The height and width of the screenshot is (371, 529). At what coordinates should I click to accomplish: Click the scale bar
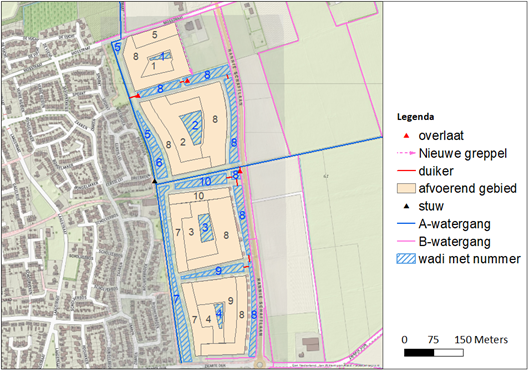(x=434, y=353)
